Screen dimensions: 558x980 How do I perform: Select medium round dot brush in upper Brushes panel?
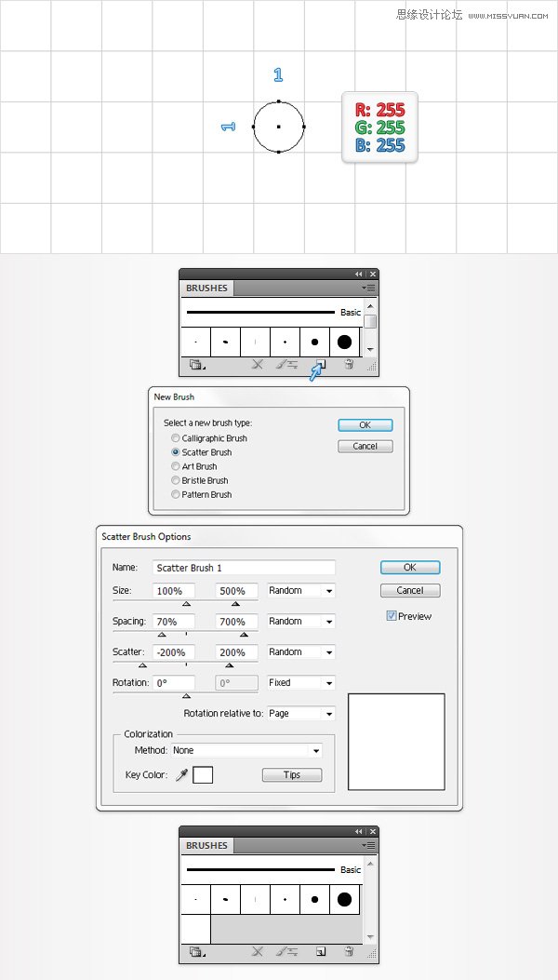(315, 342)
